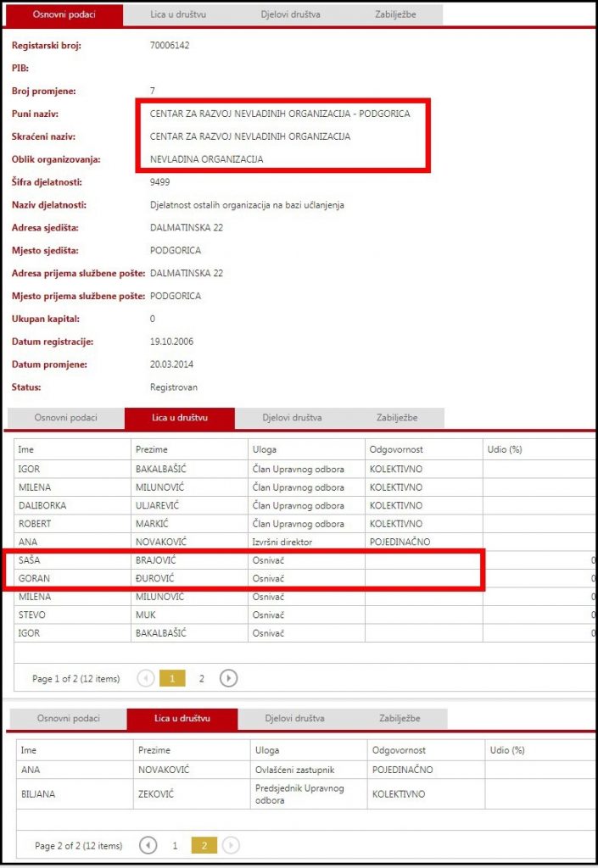This screenshot has width=598, height=868.
Task: Click full name CENTAR ZA RAZVOJ NEVLADINIH ORGANIZACIJA - PODGORICA
Action: tap(280, 114)
